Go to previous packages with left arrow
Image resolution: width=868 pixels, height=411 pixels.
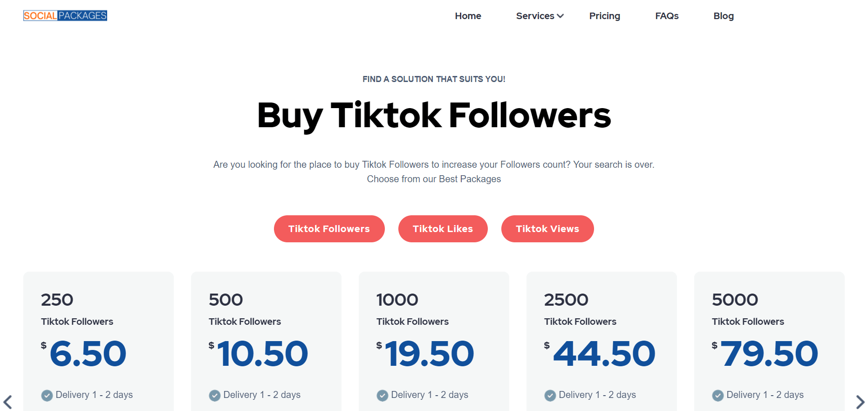pos(8,402)
